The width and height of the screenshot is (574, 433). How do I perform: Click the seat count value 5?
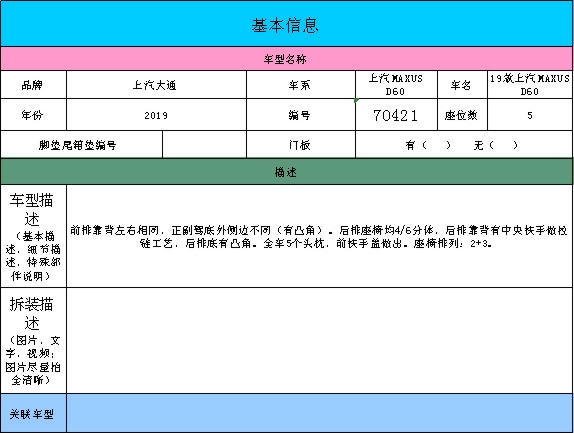tap(530, 115)
